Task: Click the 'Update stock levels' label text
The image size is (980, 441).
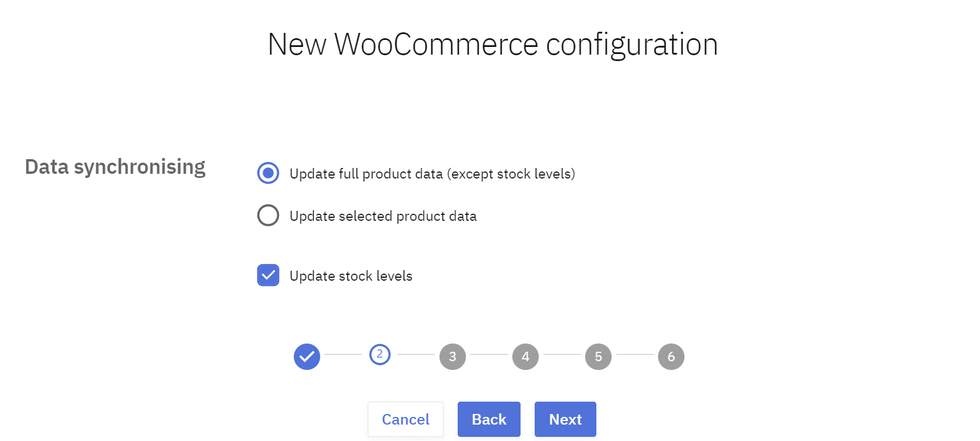Action: (351, 276)
